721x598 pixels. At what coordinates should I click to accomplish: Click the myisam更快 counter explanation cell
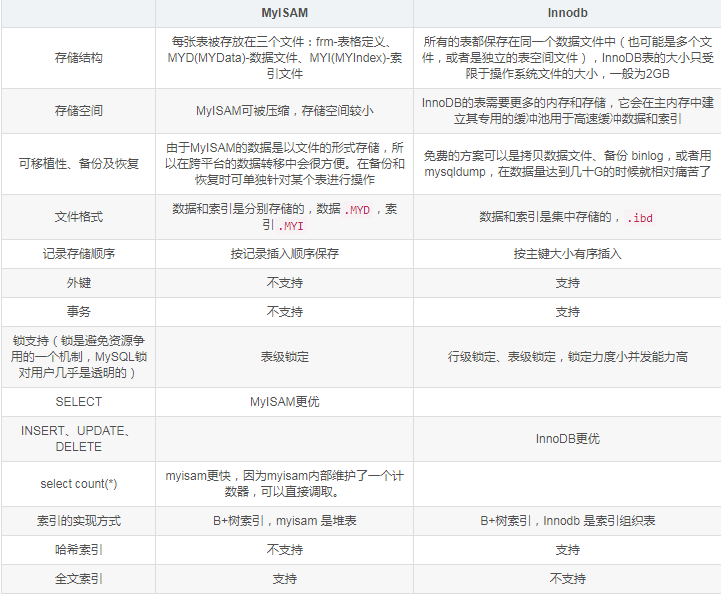coord(285,484)
